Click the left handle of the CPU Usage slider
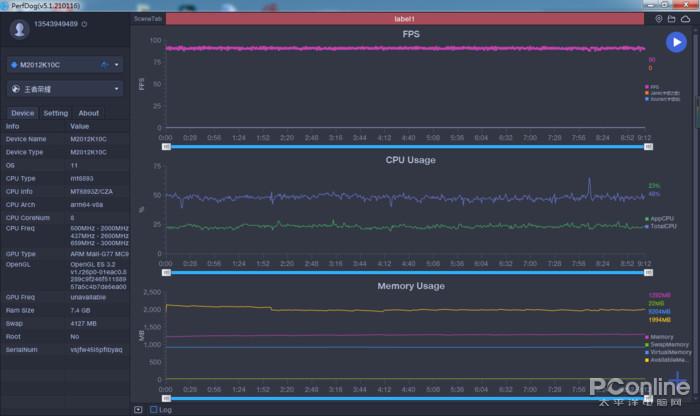The image size is (700, 416). (x=166, y=272)
